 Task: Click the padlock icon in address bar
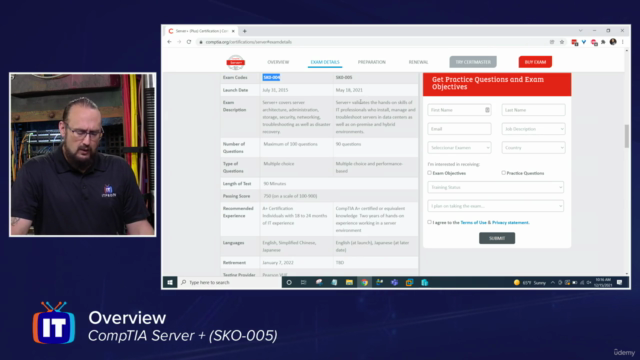tap(201, 42)
